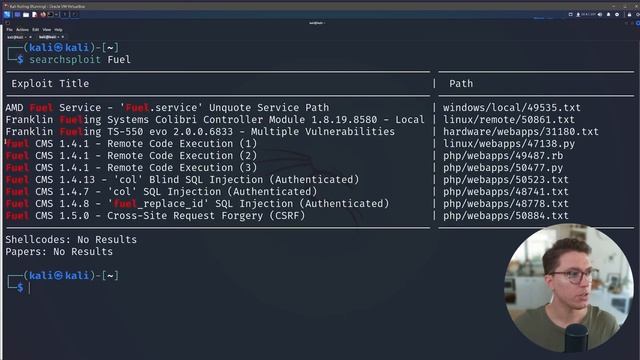The image size is (640, 360).
Task: Click the clock in the top panel
Action: (589, 14)
